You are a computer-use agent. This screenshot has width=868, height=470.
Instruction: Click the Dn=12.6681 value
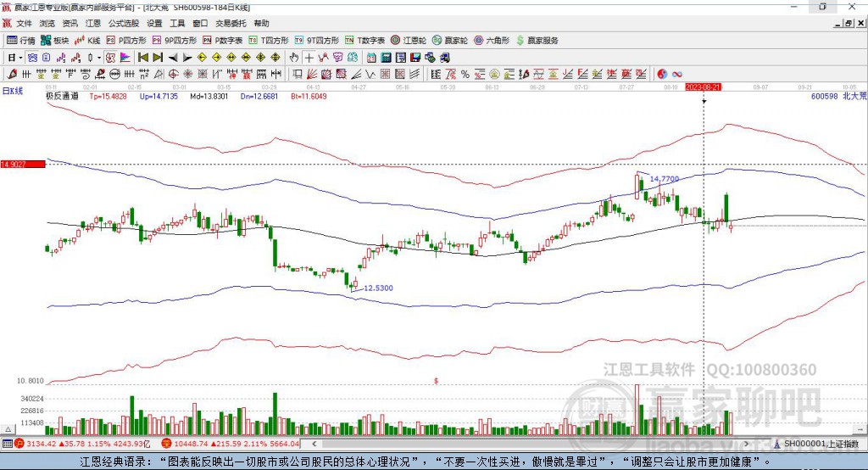click(x=259, y=96)
